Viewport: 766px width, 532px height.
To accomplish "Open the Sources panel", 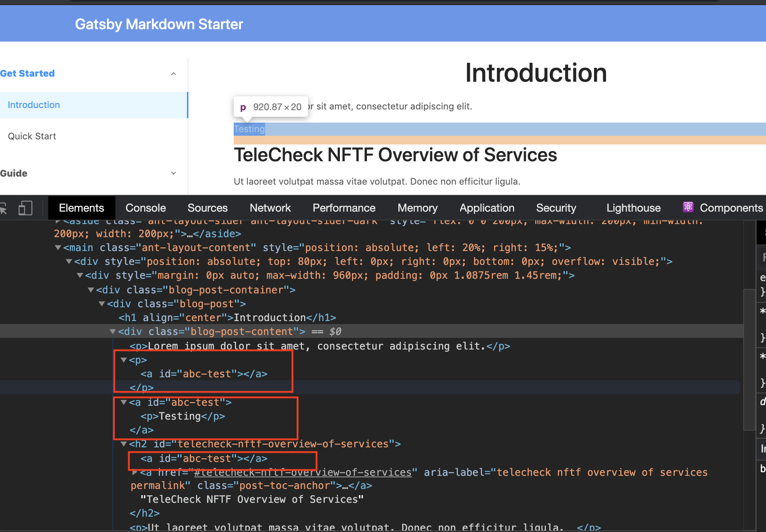I will point(207,208).
